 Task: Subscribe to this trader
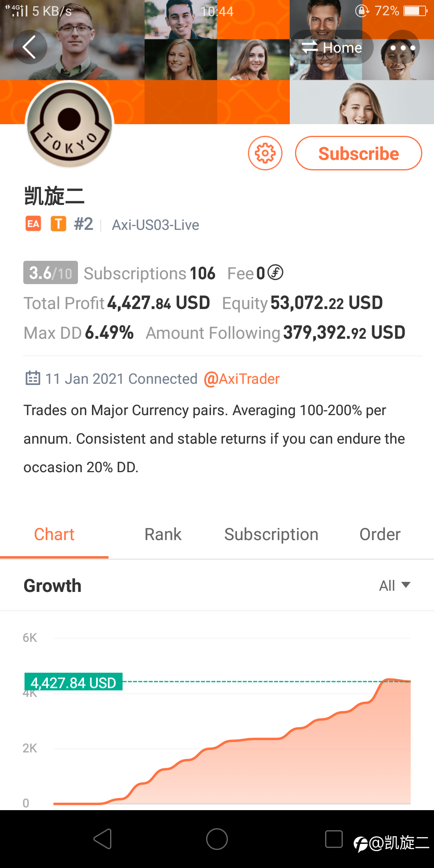(358, 153)
